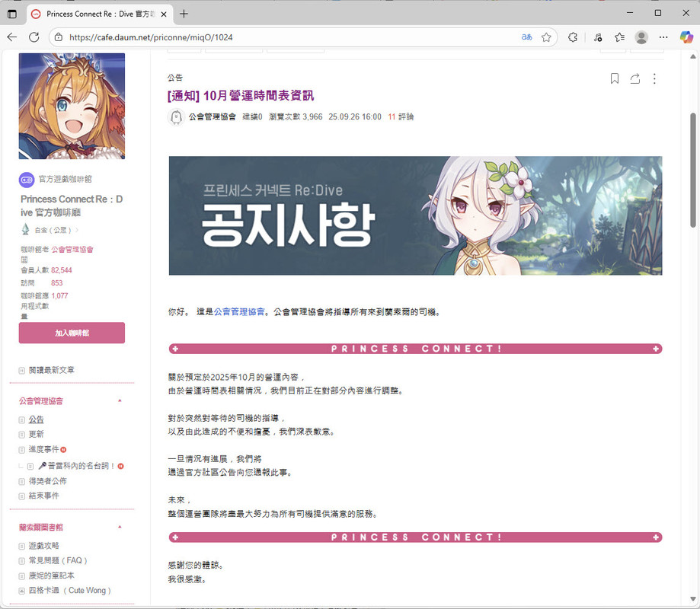Click the author profile avatar icon
700x609 pixels.
tap(176, 117)
